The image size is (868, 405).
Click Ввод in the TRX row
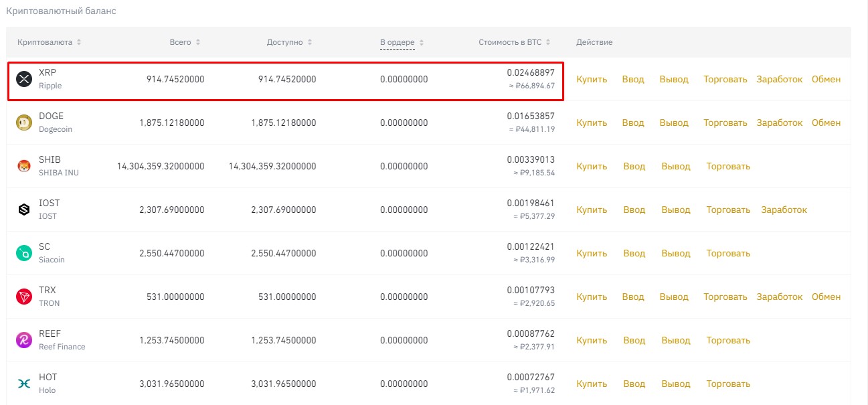(633, 297)
